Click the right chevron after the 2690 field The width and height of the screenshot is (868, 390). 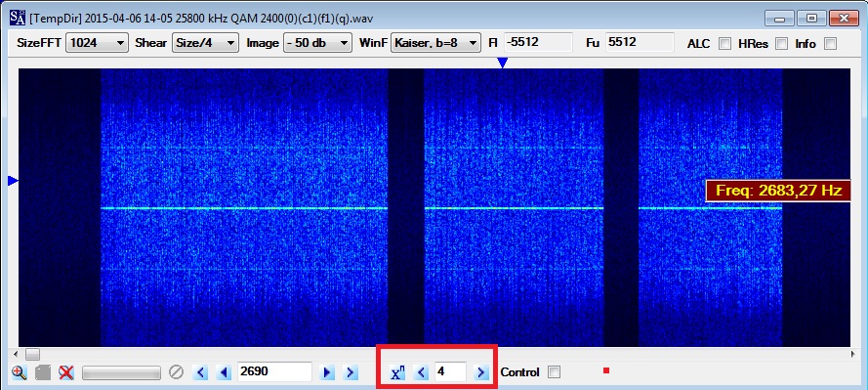coord(350,372)
